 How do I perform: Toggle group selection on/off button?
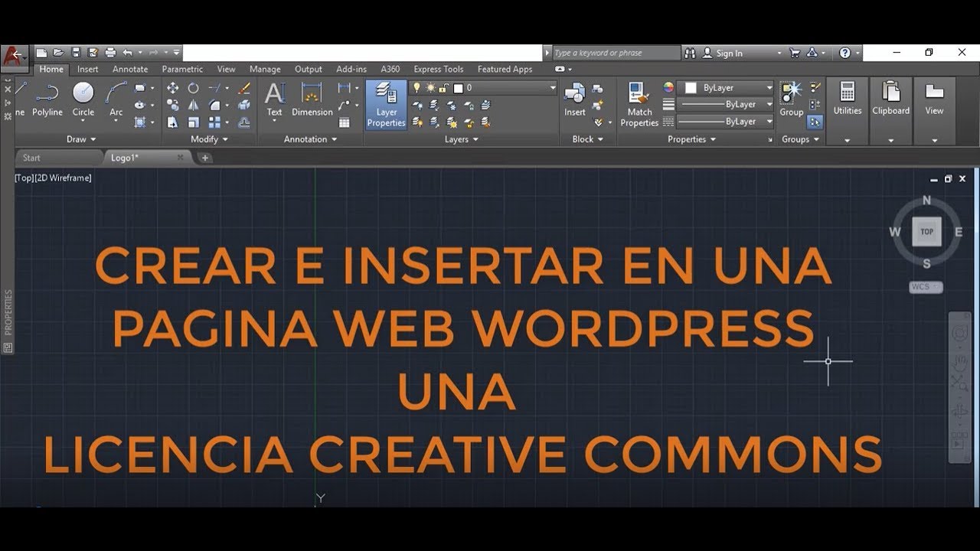(815, 122)
